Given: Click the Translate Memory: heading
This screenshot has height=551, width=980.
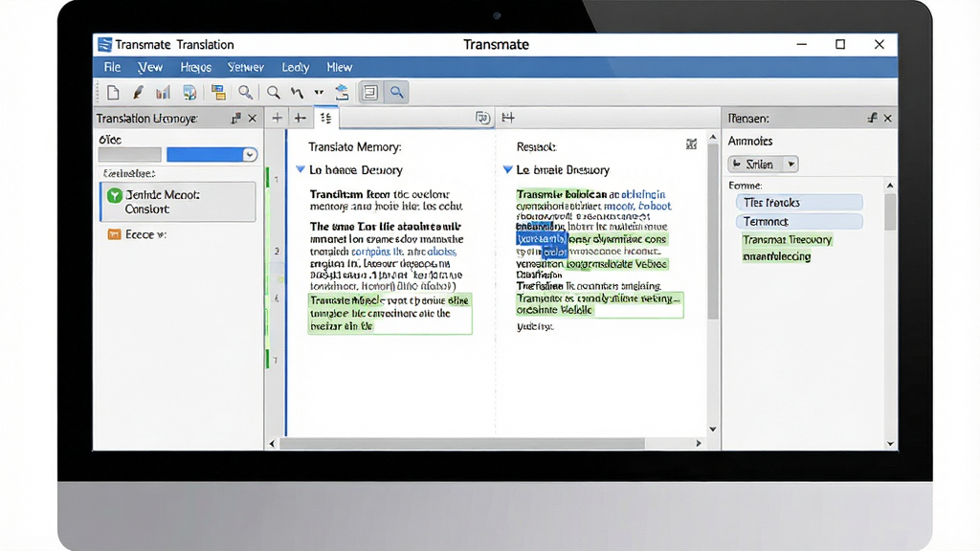Looking at the screenshot, I should tap(354, 146).
